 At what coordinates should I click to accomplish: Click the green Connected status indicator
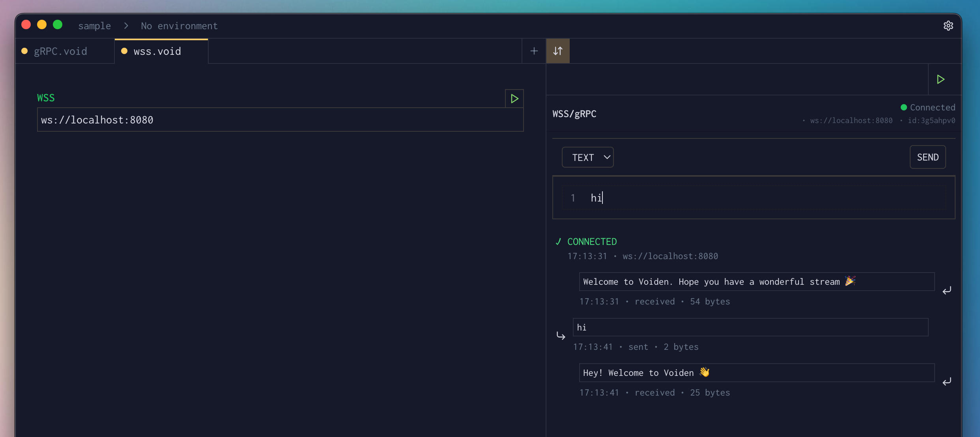[904, 107]
